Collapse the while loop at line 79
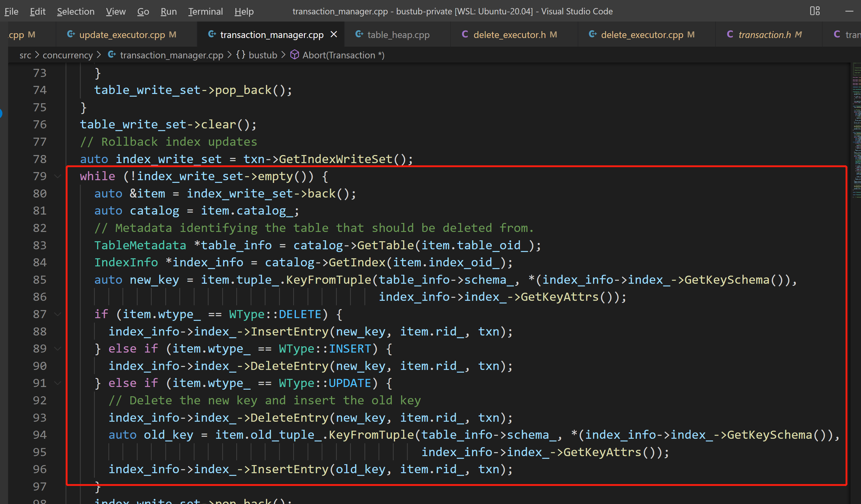The image size is (861, 504). tap(58, 176)
